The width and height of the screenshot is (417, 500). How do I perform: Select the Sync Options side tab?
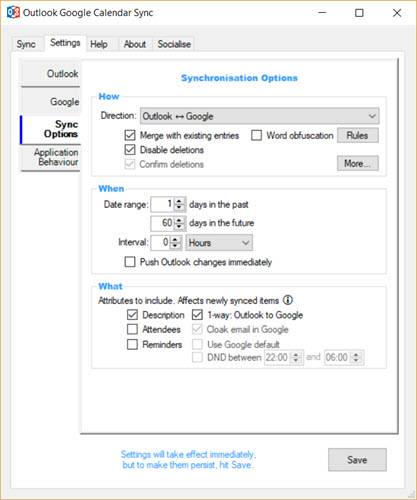click(51, 129)
